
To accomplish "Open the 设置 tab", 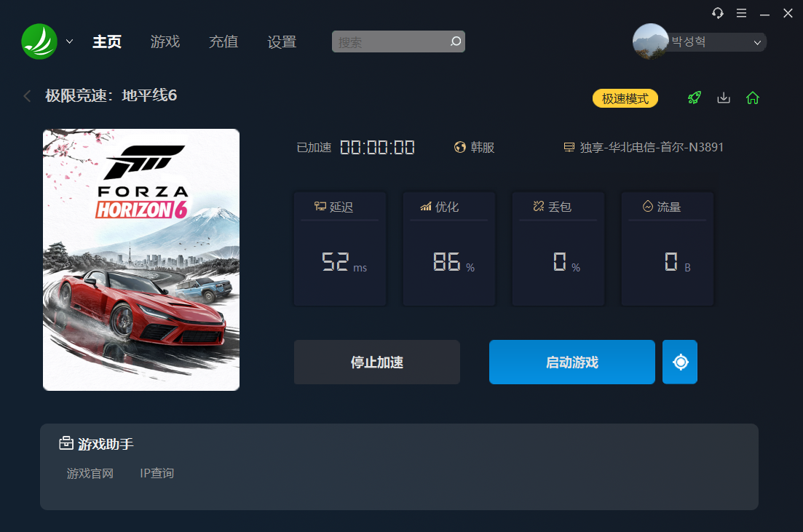I will pyautogui.click(x=282, y=41).
